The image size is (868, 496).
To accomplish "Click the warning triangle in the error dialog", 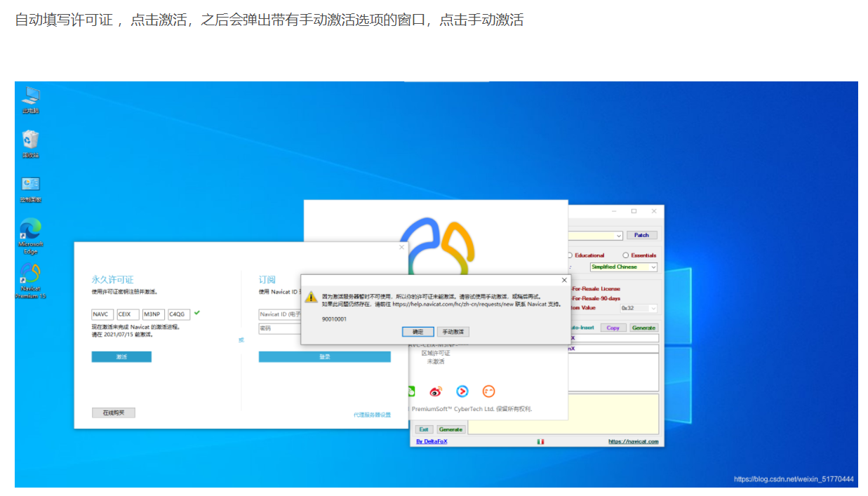I will (312, 297).
